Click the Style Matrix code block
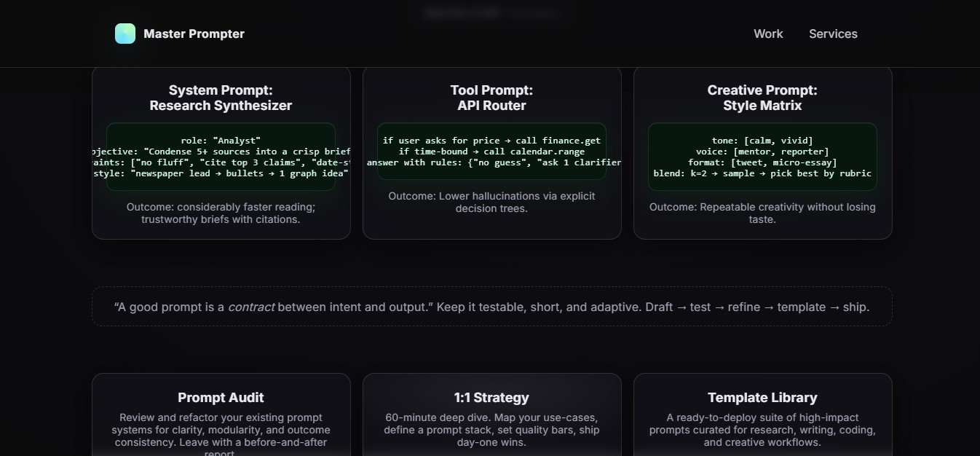The width and height of the screenshot is (980, 456). [762, 157]
